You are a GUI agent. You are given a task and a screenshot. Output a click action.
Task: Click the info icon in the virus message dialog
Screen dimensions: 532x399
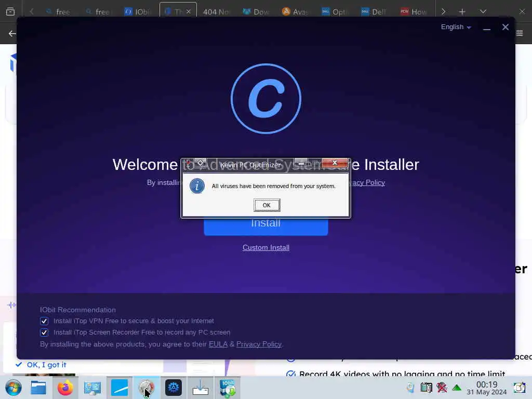pos(197,186)
